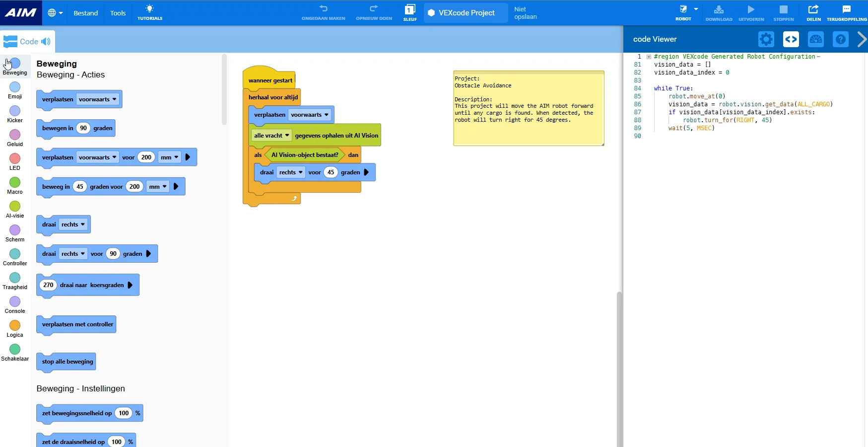Click the AI Vision-object bestaat? condition
This screenshot has width=868, height=447.
tap(305, 155)
